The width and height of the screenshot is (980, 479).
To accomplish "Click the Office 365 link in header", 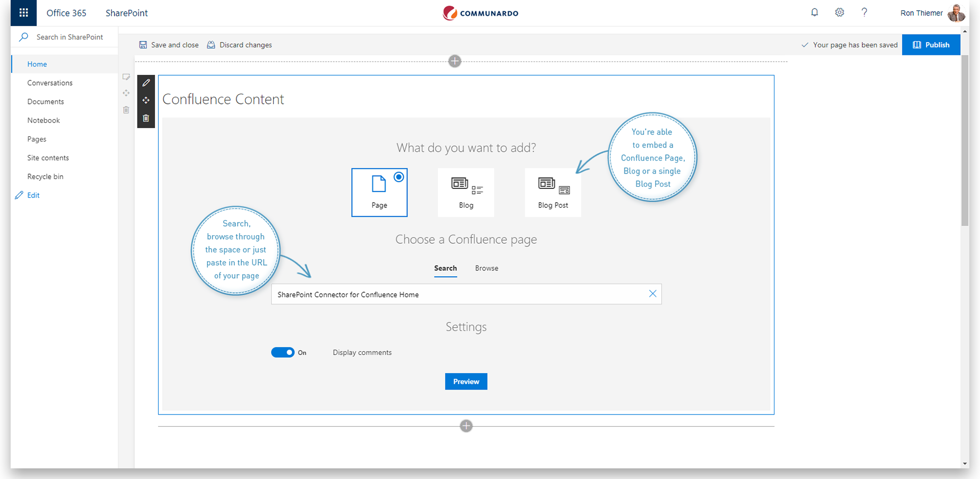I will pos(66,13).
